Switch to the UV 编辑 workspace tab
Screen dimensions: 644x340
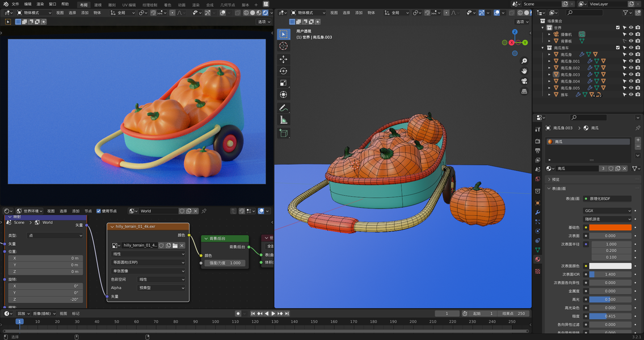(x=129, y=5)
